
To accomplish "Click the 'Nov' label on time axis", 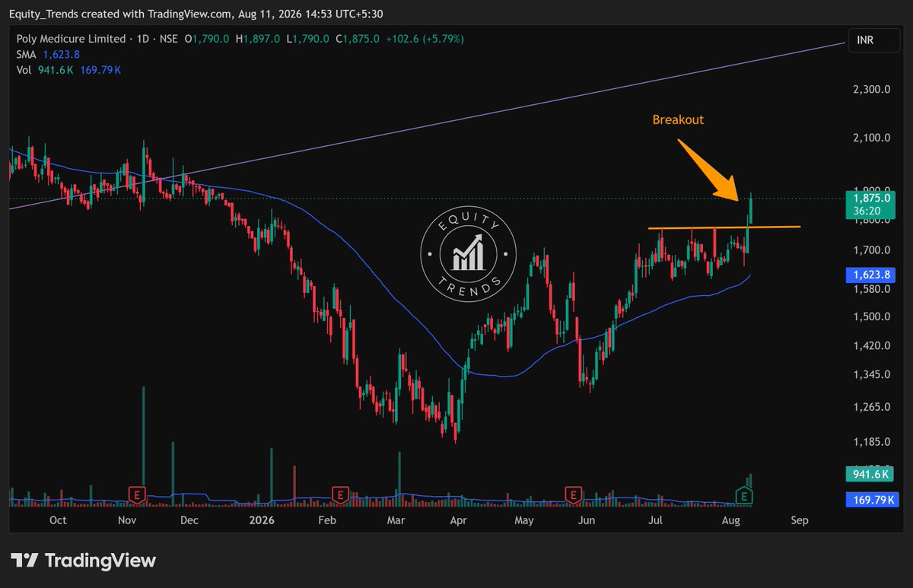I will click(x=127, y=521).
